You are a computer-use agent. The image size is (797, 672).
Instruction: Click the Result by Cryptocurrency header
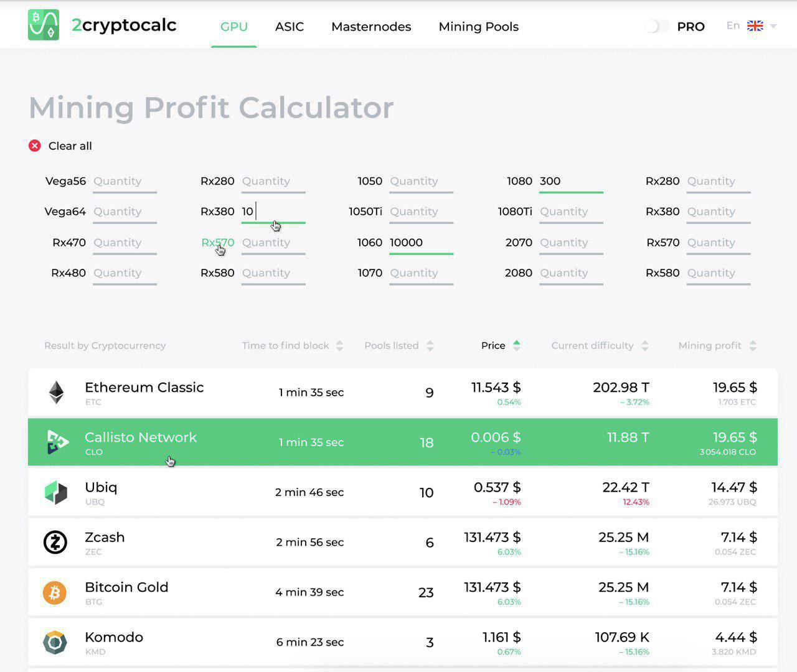click(x=105, y=345)
